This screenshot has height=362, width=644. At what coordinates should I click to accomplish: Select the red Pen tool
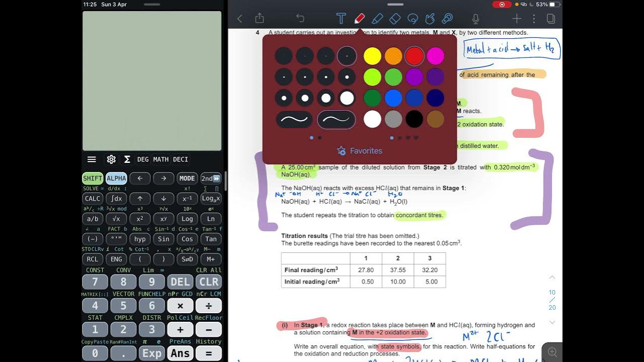coord(359,19)
